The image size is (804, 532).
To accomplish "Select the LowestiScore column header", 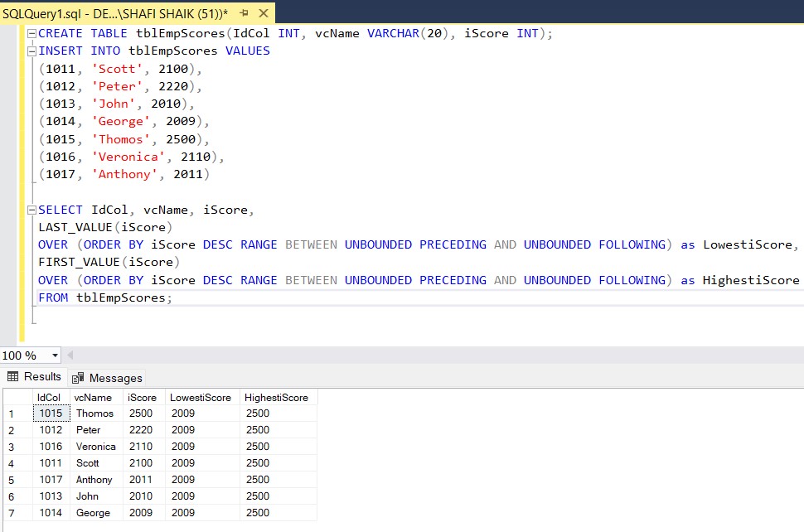I will tap(201, 397).
